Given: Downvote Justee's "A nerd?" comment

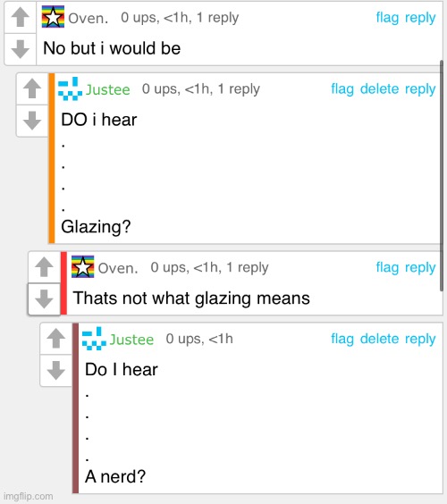Looking at the screenshot, I should (56, 370).
